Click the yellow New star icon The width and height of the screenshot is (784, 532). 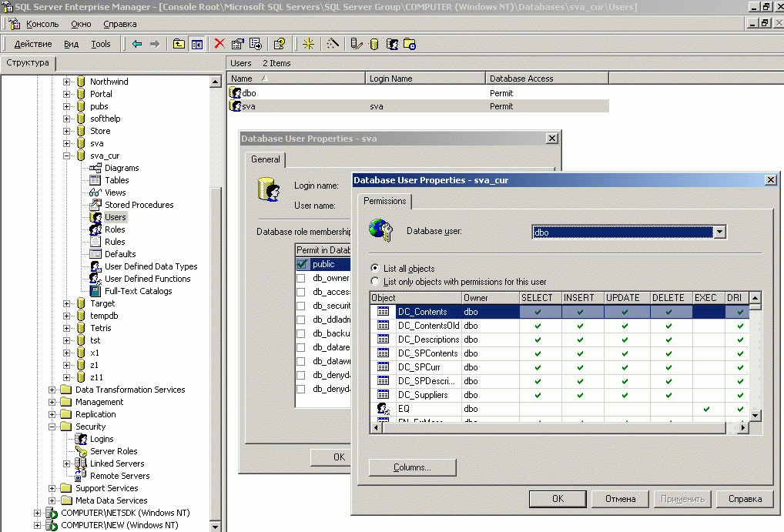pos(309,44)
